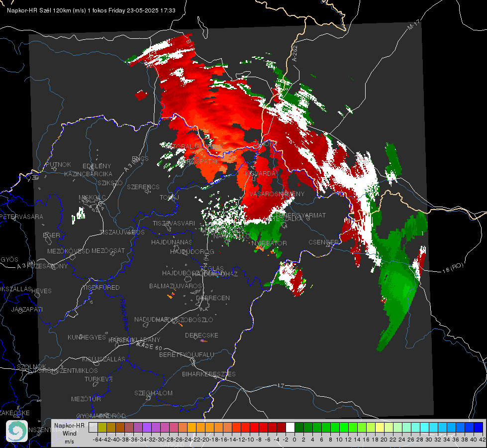This screenshot has height=448, width=487.
Task: Click the swirl logo icon beside the legend
Action: [x=17, y=431]
